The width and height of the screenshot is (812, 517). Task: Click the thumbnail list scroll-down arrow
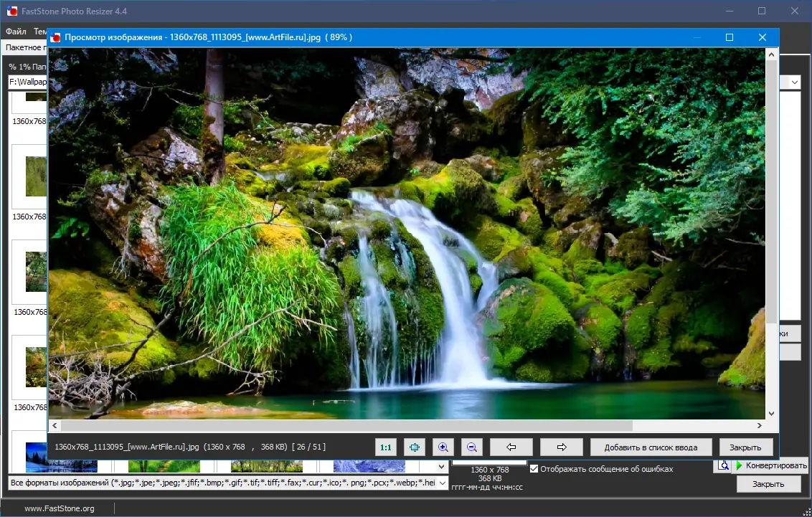pyautogui.click(x=441, y=466)
